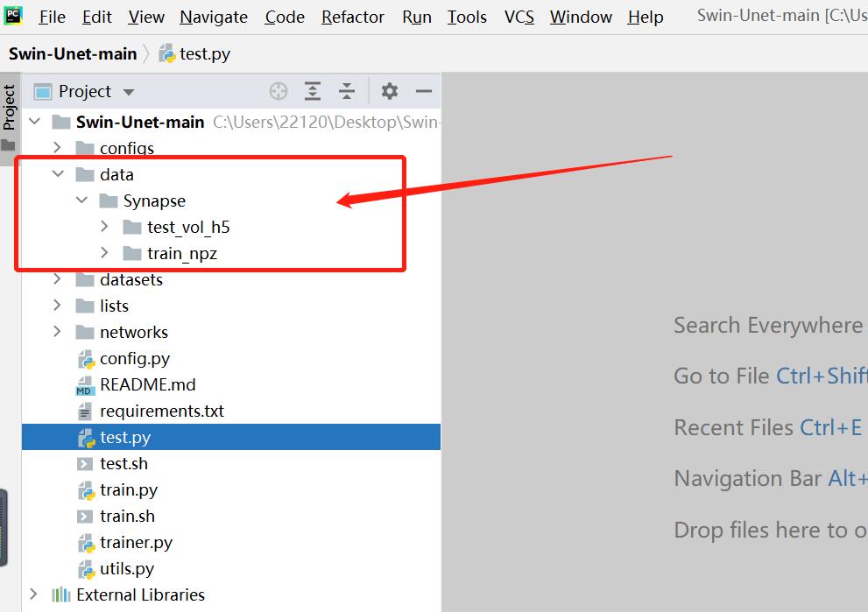Image resolution: width=868 pixels, height=612 pixels.
Task: Click the utils.py Python file icon
Action: tap(86, 569)
